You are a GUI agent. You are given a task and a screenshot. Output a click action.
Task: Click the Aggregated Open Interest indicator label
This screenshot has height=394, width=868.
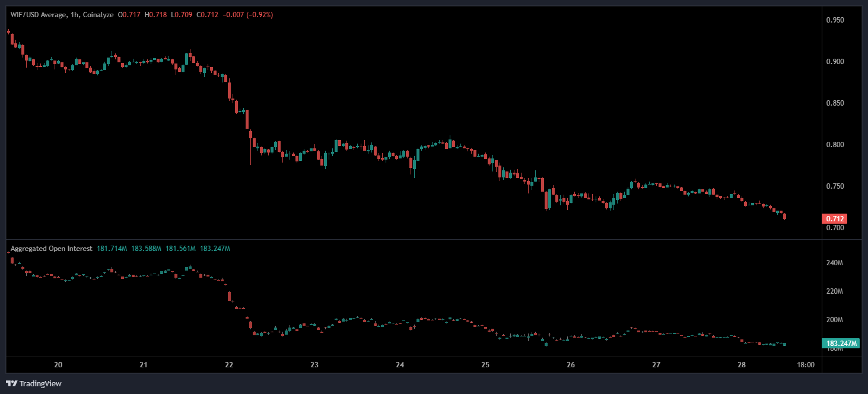tap(51, 249)
